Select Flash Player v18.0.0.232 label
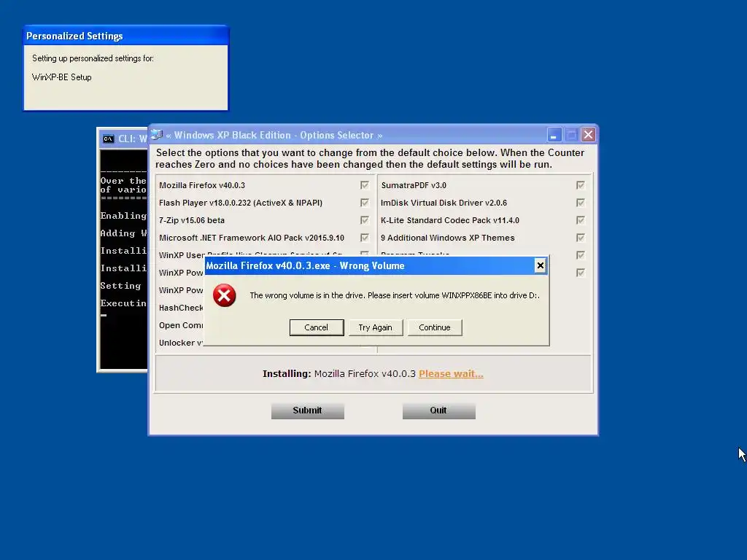The width and height of the screenshot is (747, 560). [241, 203]
